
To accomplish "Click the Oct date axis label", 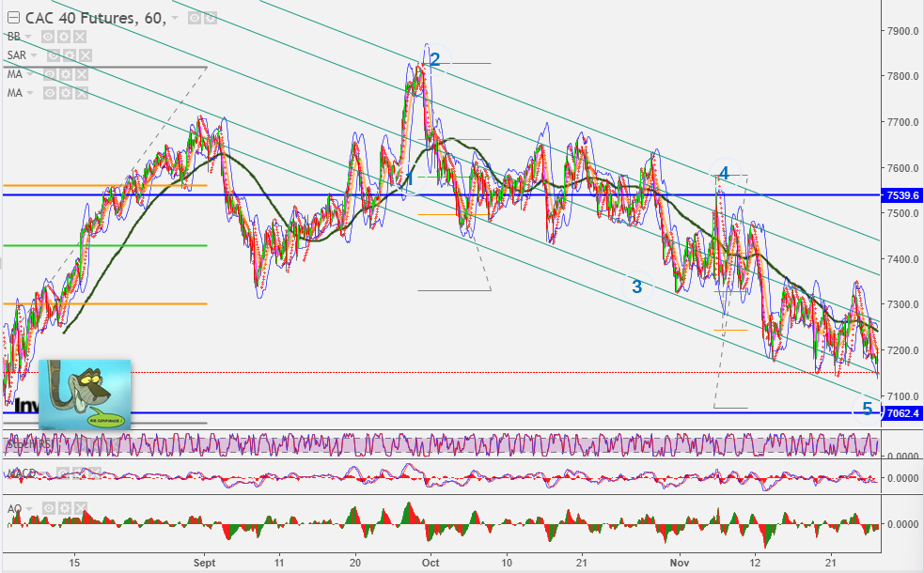I will [x=431, y=563].
